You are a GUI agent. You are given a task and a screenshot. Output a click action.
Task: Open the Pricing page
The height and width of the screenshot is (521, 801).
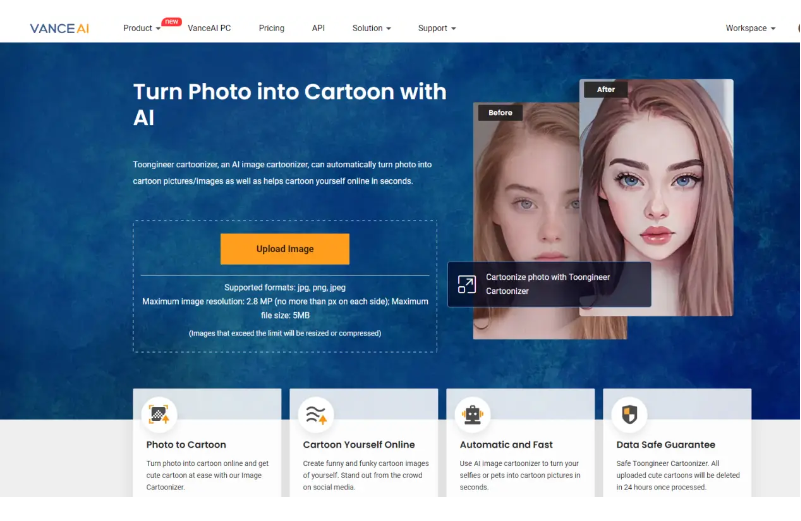point(271,28)
